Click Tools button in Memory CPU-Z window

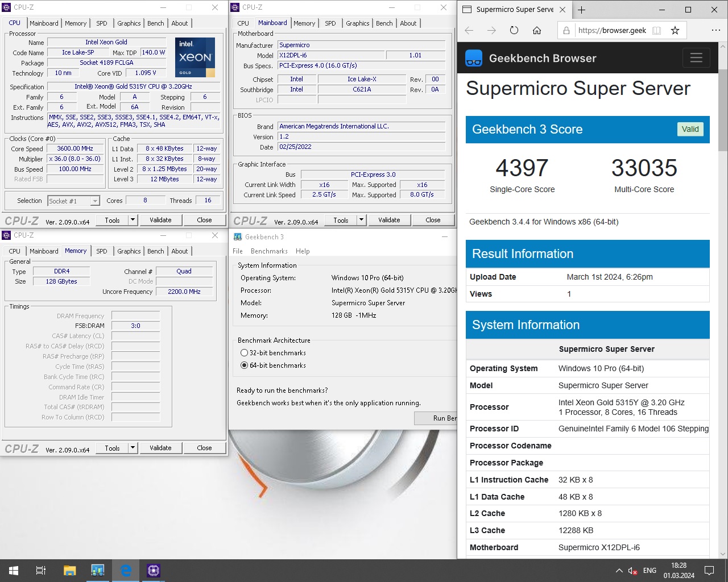click(x=113, y=448)
